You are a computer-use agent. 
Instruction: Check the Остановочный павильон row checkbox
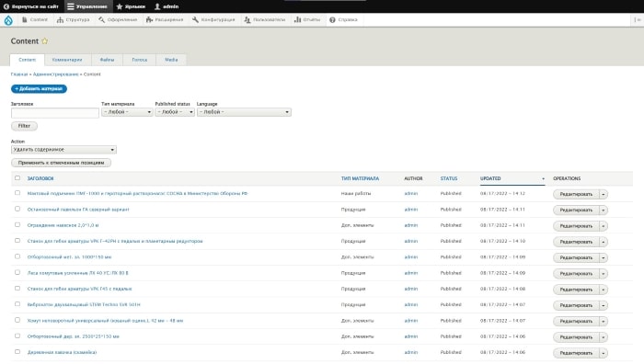(x=17, y=209)
